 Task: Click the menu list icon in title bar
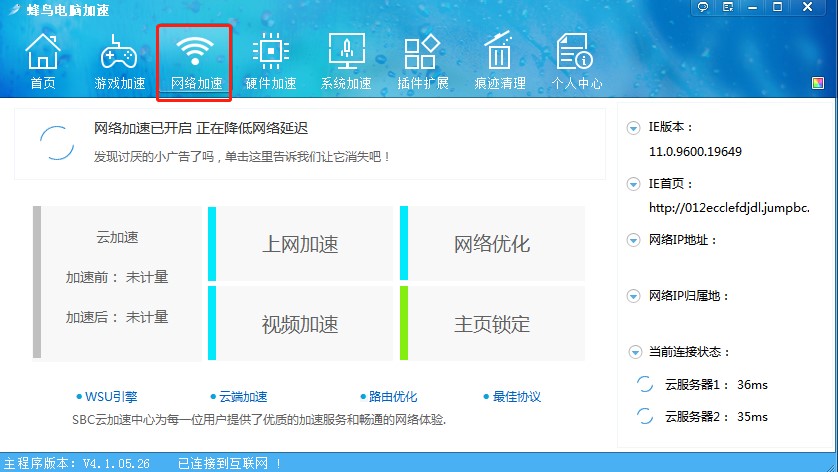728,7
